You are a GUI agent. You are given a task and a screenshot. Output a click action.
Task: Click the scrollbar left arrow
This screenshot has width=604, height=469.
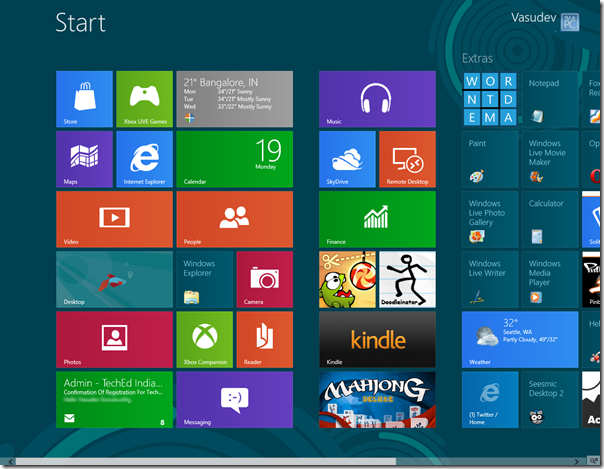(x=10, y=461)
